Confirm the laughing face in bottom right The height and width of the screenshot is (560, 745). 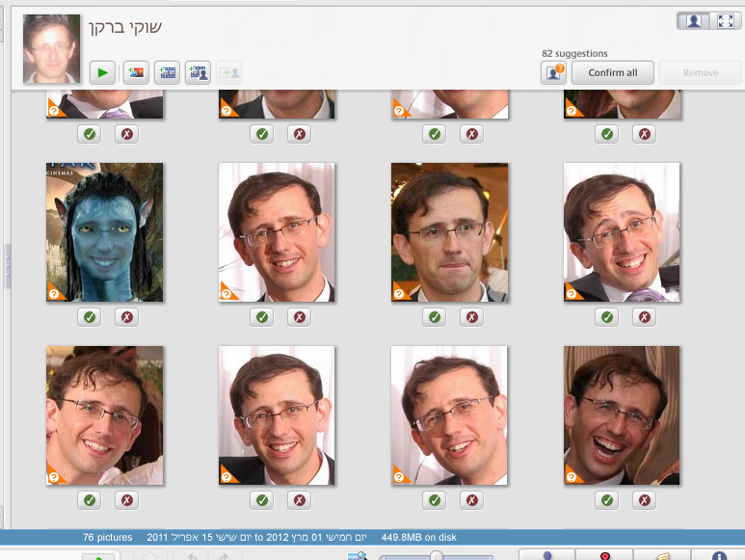coord(606,499)
